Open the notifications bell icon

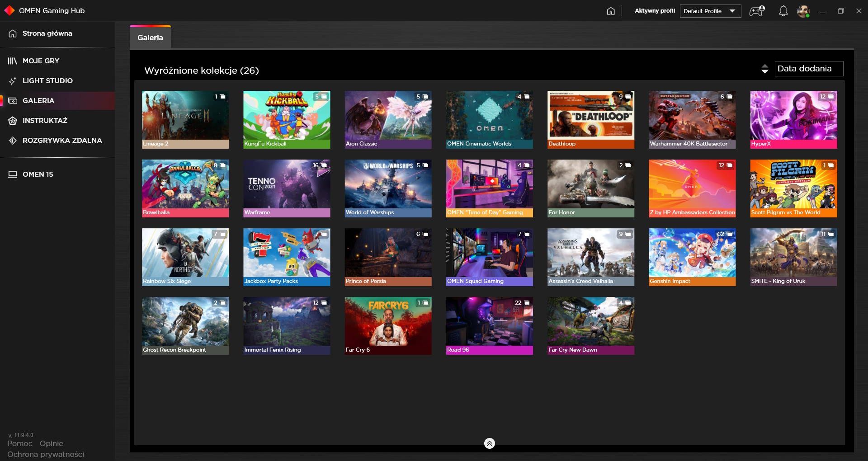783,11
